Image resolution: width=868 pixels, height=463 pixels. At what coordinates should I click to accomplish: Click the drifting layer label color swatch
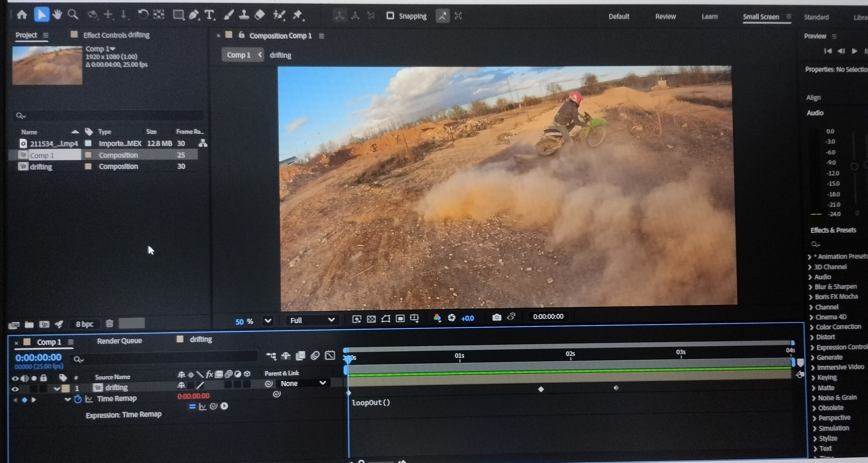pos(66,388)
